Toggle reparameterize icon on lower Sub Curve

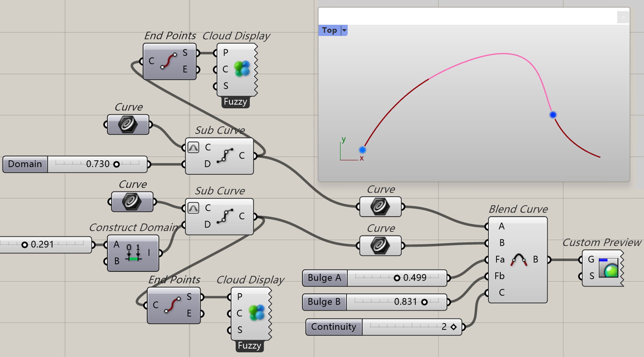[193, 208]
